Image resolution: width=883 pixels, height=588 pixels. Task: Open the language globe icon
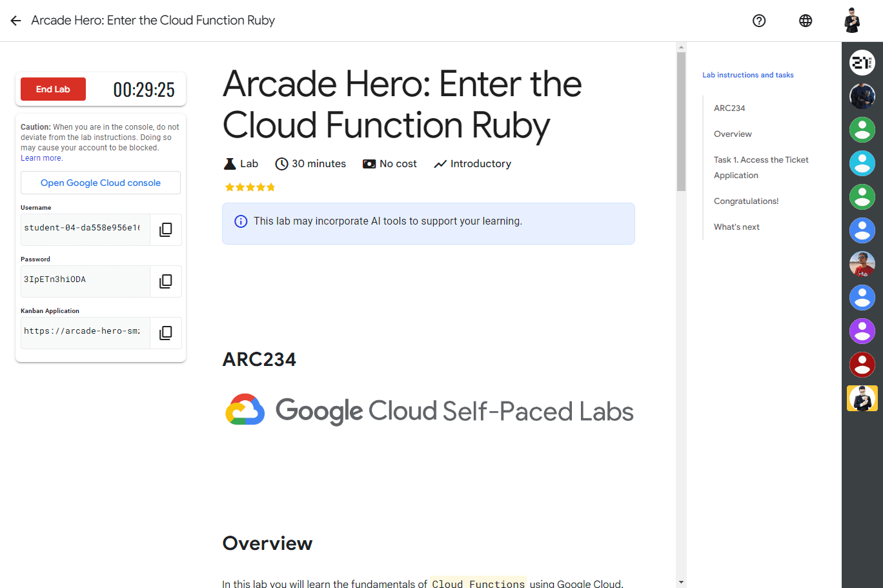pyautogui.click(x=806, y=21)
